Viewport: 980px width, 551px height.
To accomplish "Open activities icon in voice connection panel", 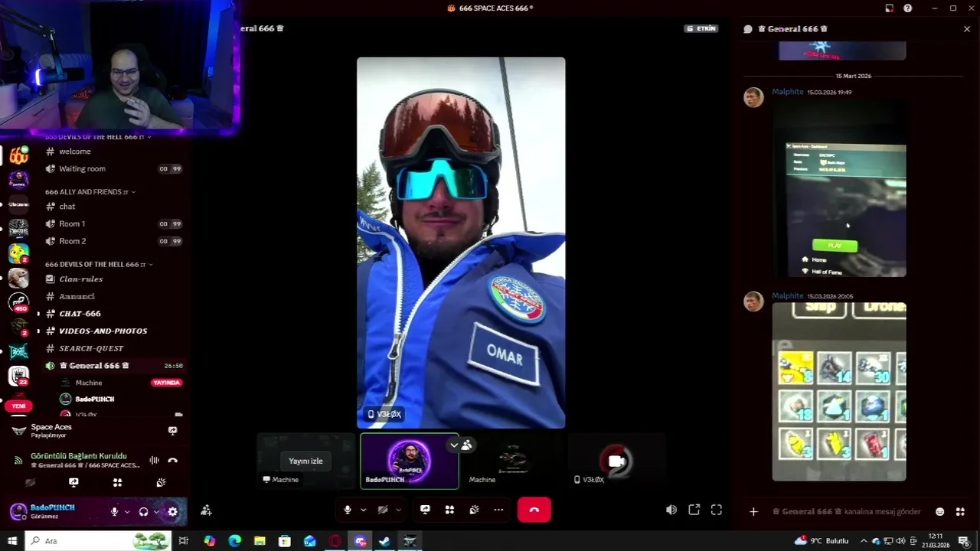I will [x=117, y=483].
